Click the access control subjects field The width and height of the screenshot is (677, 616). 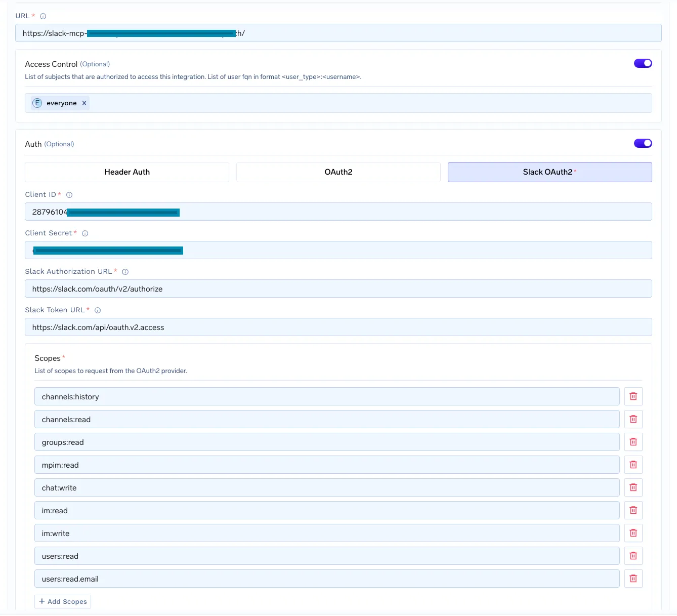(338, 103)
